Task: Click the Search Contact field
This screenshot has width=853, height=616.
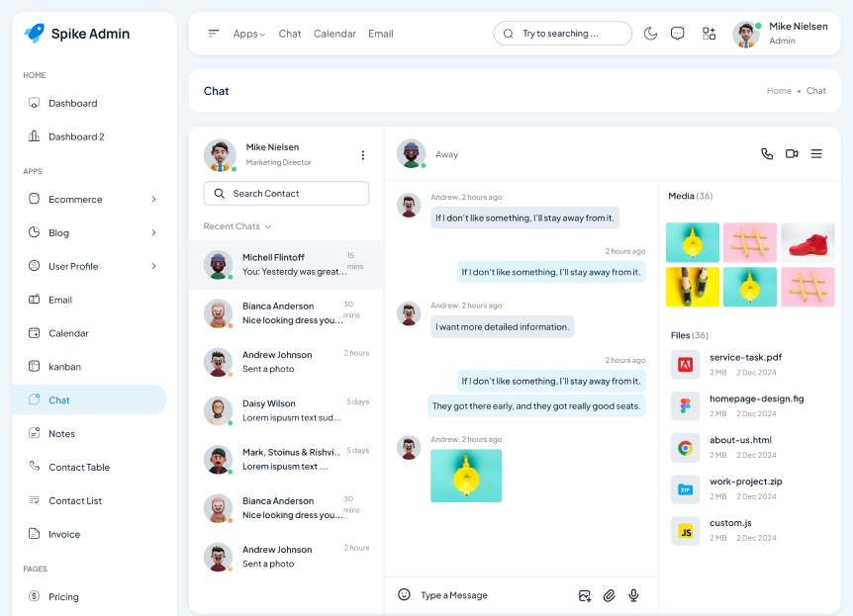Action: 286,194
